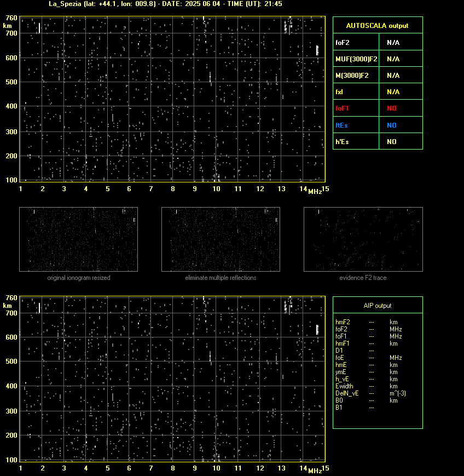
Task: Click the DelN_vE label in AIP output
Action: click(x=347, y=393)
